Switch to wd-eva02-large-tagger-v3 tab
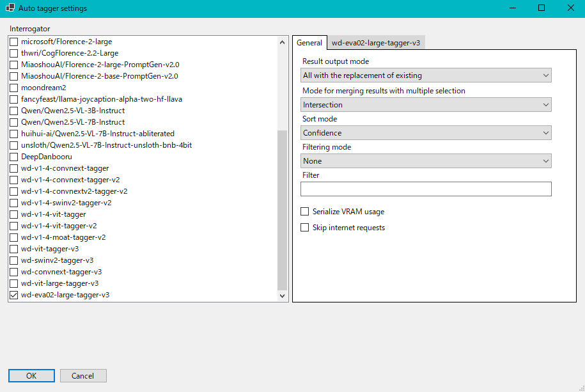The height and width of the screenshot is (392, 585). tap(376, 43)
